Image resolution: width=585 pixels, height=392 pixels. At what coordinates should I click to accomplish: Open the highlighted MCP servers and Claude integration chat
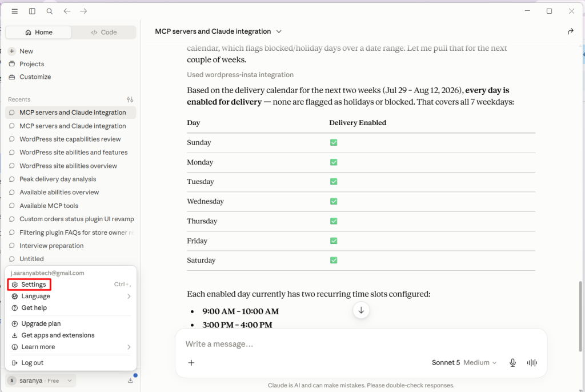point(71,113)
